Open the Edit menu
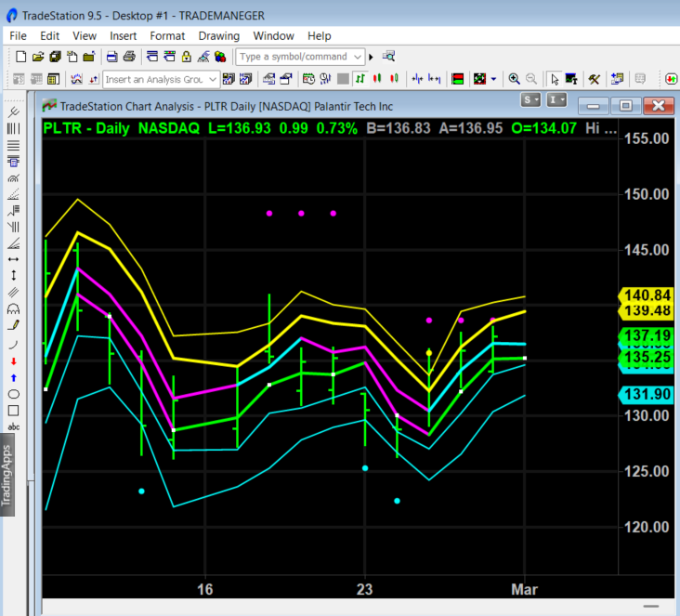 49,35
